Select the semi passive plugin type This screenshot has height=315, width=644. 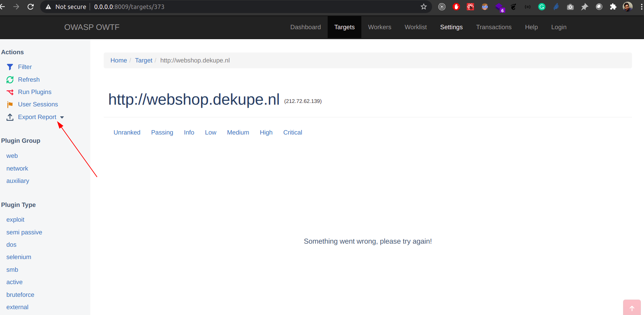pos(24,232)
